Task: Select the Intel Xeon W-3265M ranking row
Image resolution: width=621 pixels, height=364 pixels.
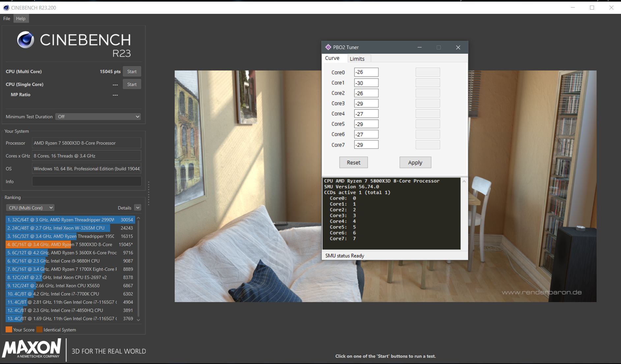Action: click(70, 228)
